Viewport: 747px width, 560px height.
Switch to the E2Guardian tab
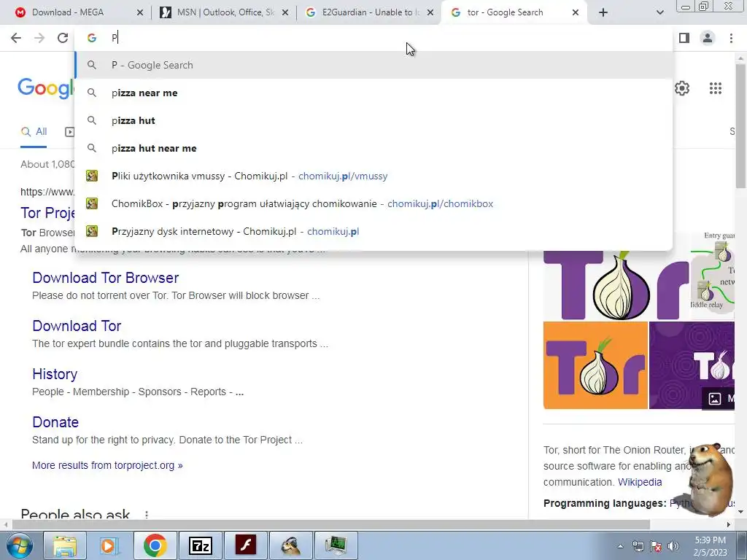[x=369, y=12]
